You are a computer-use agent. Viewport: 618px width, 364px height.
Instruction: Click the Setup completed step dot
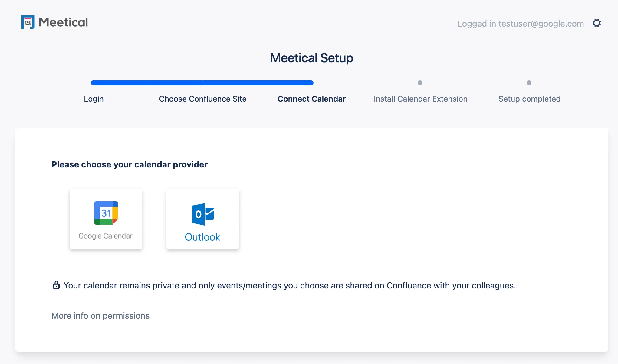pos(529,83)
